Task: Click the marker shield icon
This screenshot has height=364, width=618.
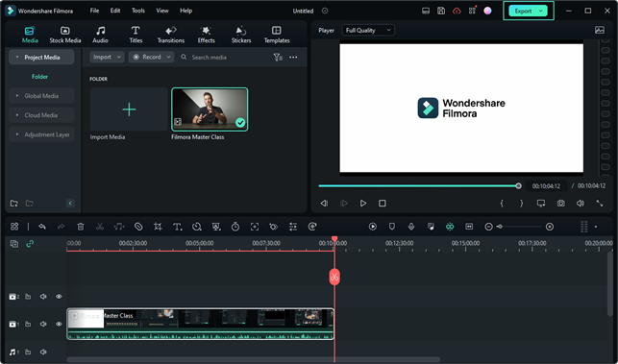Action: click(392, 227)
